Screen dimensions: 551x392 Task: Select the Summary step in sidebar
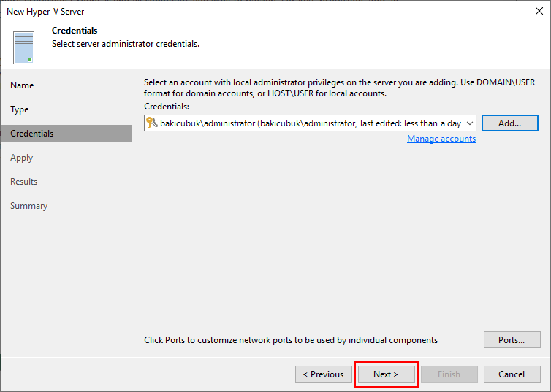28,206
